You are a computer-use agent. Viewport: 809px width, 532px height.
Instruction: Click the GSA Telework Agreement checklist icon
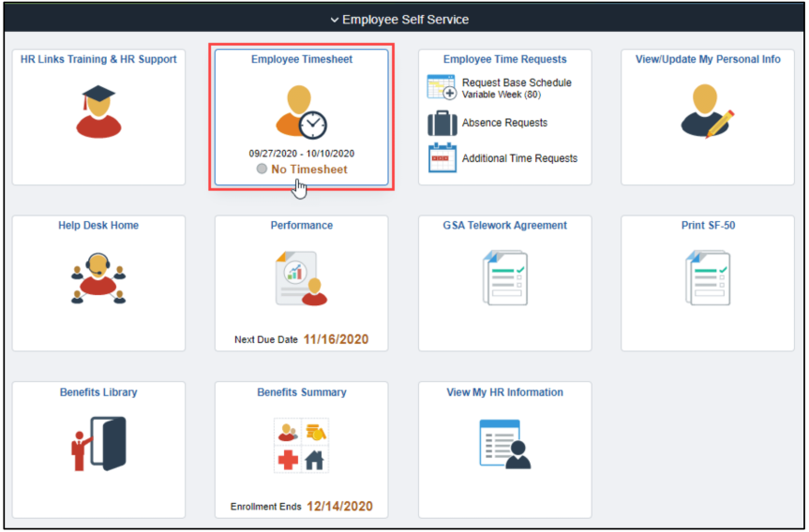click(x=504, y=278)
